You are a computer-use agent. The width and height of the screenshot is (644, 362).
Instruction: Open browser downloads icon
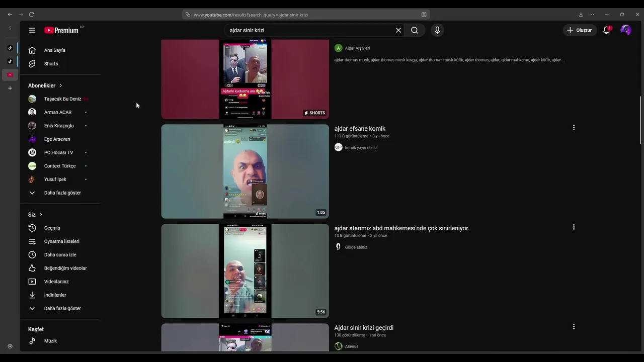[x=581, y=15]
